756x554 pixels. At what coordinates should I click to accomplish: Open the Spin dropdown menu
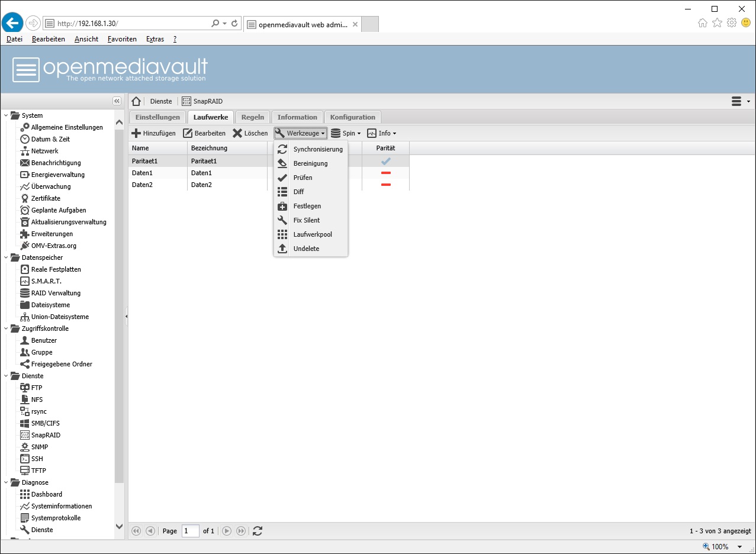coord(346,133)
